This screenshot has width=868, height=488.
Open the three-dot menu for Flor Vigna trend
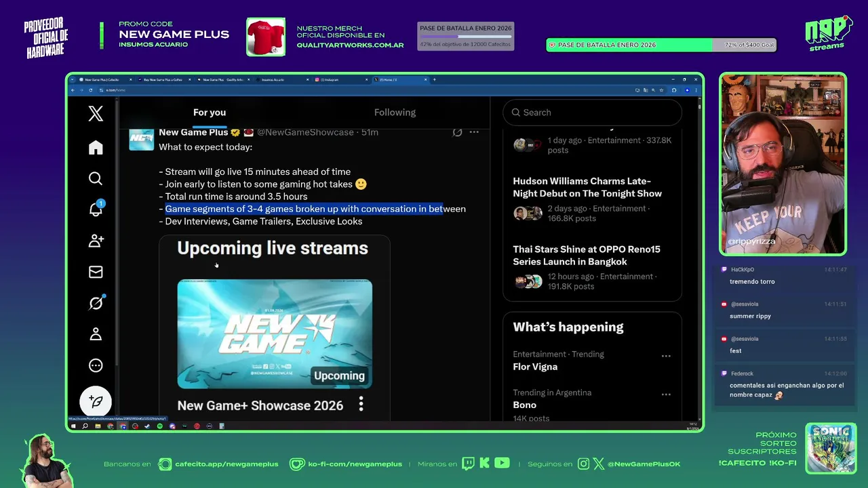tap(666, 356)
